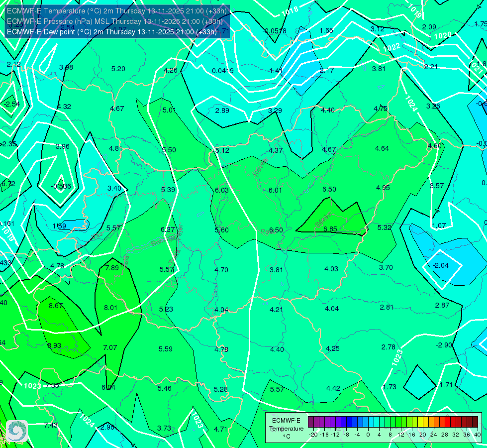Click the swirl logo icon in the corner

point(17,431)
